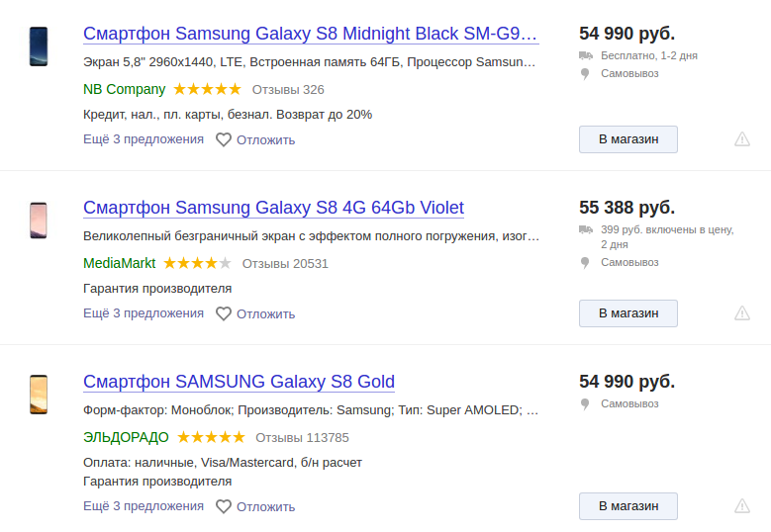
Task: Click the Gold Galaxy S8 thumbnail
Action: (39, 394)
